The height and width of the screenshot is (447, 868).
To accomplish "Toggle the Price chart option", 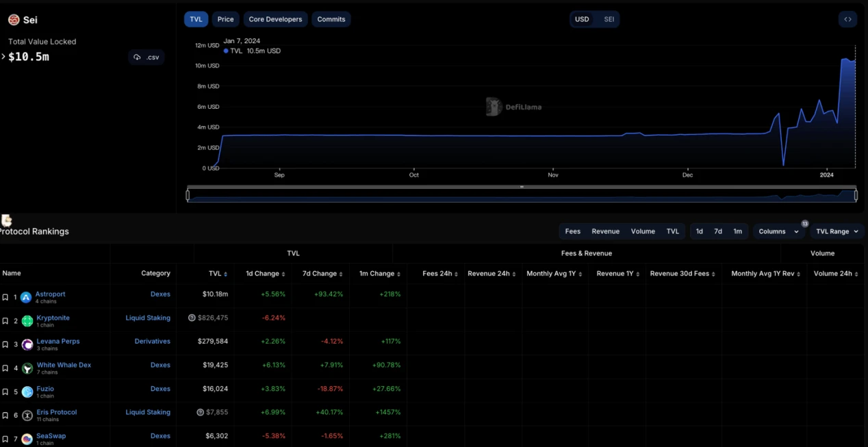I will [225, 19].
